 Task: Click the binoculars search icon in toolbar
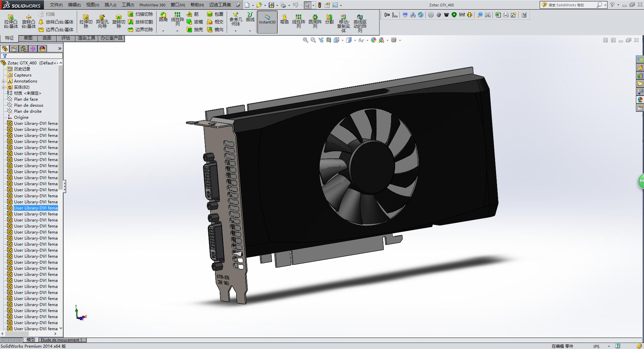tap(488, 15)
